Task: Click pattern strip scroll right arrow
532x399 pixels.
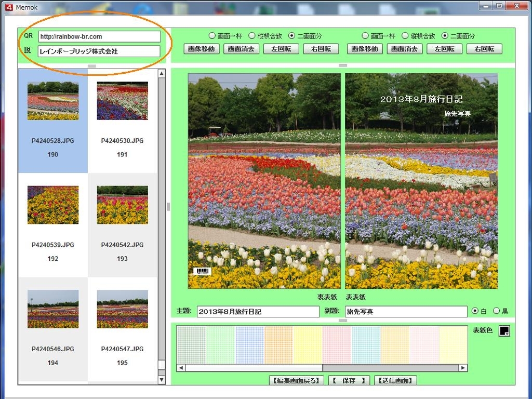Action: pyautogui.click(x=463, y=367)
